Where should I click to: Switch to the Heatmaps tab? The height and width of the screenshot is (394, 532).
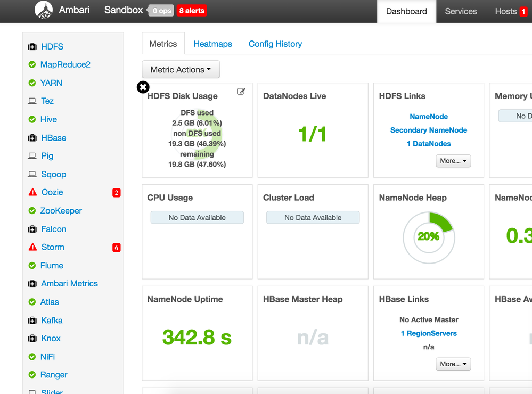tap(212, 44)
